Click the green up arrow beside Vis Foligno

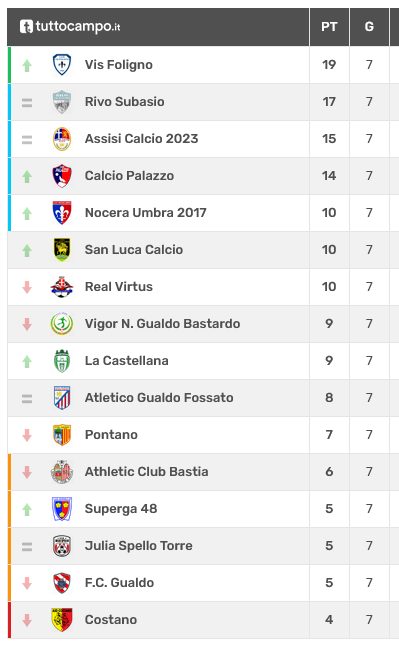27,65
